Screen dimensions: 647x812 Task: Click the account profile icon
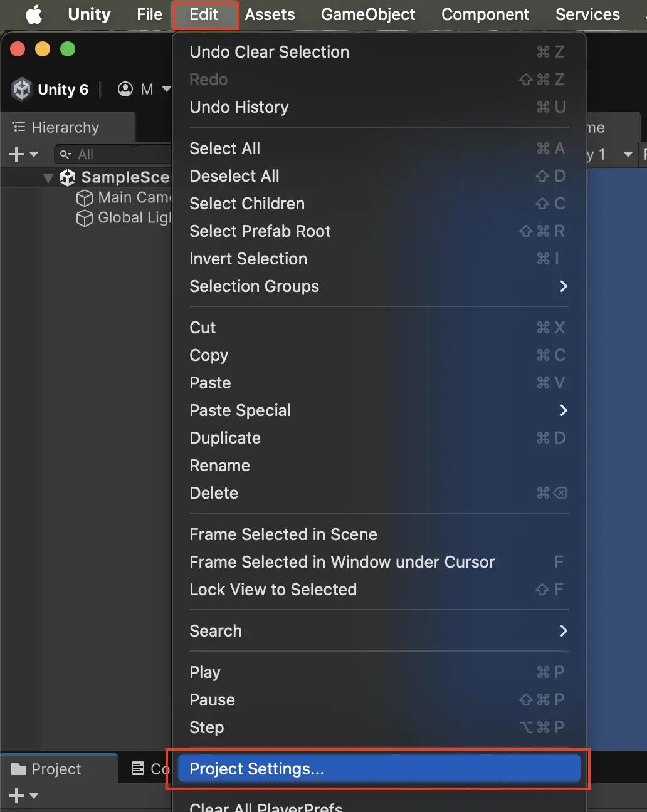point(125,90)
